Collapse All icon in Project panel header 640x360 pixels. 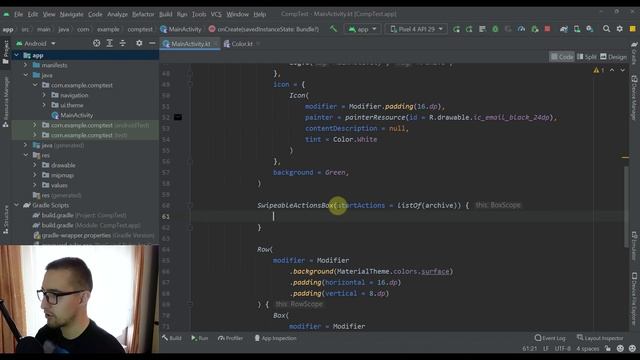pyautogui.click(x=122, y=43)
